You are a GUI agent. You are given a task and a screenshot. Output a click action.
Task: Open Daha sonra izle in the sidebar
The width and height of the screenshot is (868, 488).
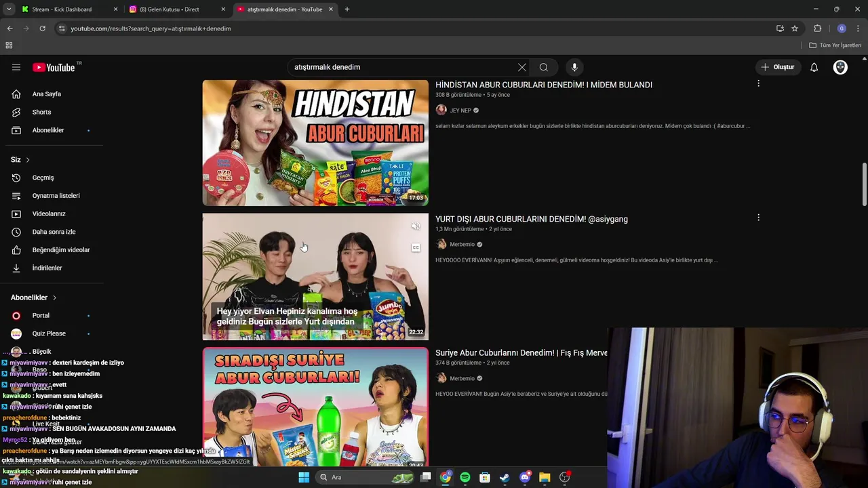[54, 232]
